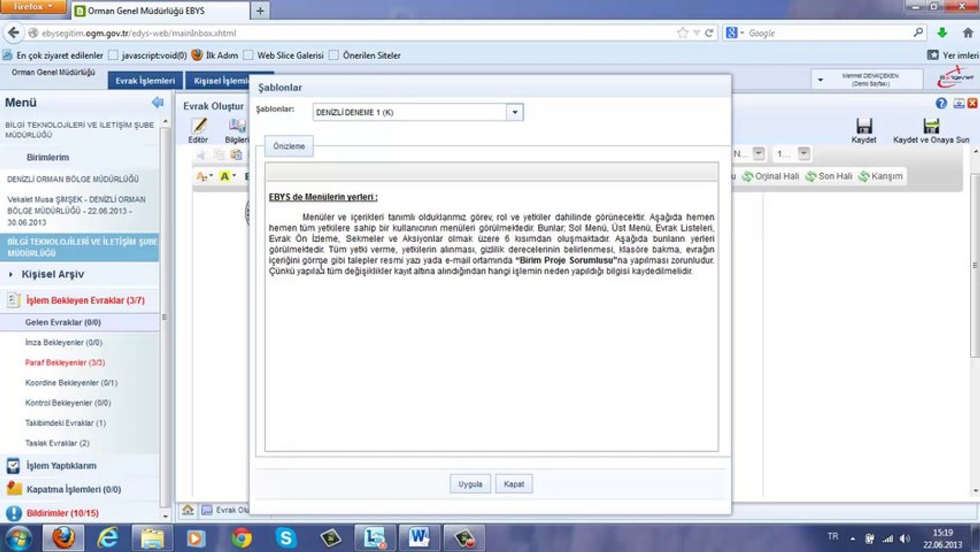Screen dimensions: 980x552
Task: Open the Firefox downloads arrow
Action: (942, 33)
